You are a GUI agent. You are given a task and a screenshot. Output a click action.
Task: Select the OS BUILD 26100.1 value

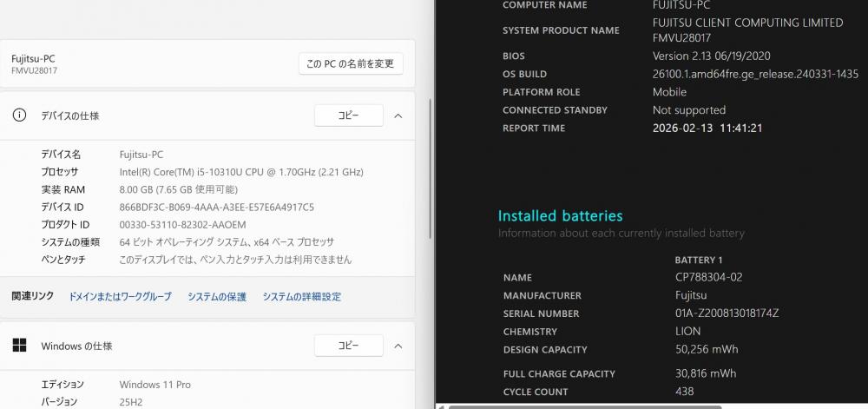[x=756, y=74]
